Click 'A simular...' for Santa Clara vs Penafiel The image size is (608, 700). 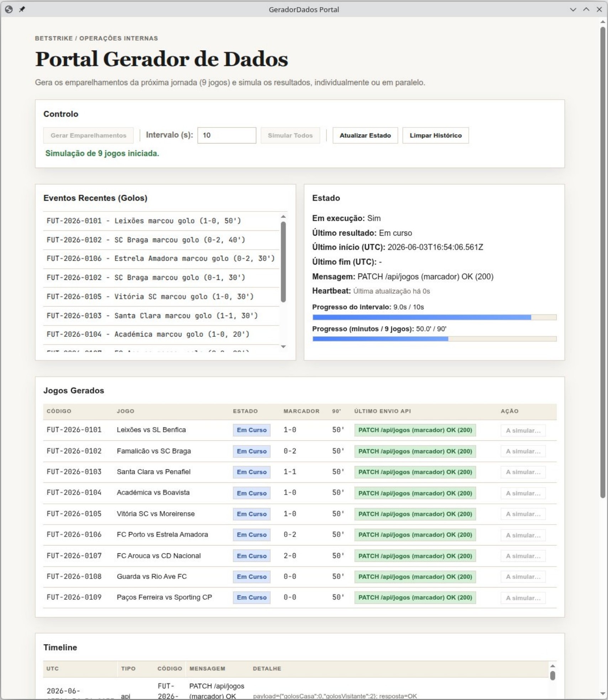pyautogui.click(x=523, y=472)
